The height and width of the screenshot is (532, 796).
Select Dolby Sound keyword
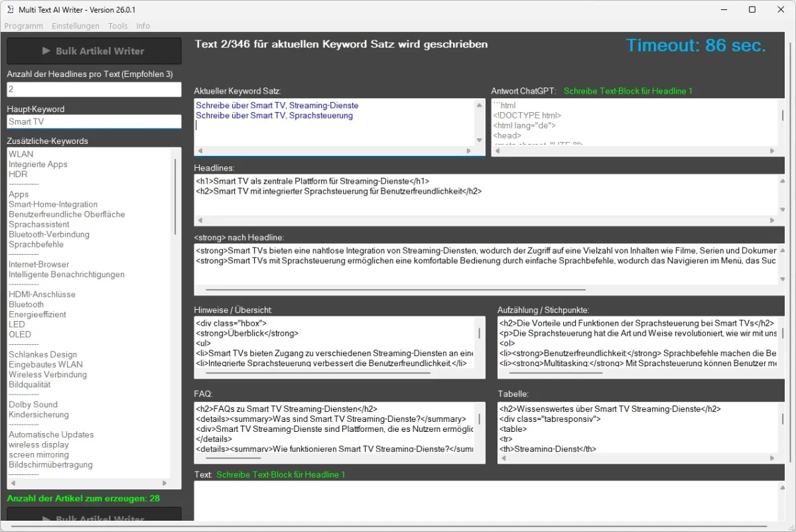point(33,404)
